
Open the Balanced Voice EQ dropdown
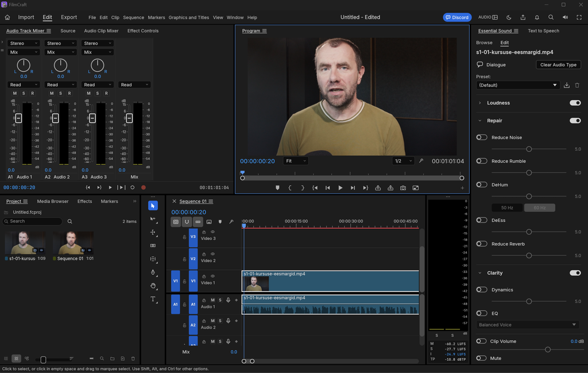click(x=528, y=325)
